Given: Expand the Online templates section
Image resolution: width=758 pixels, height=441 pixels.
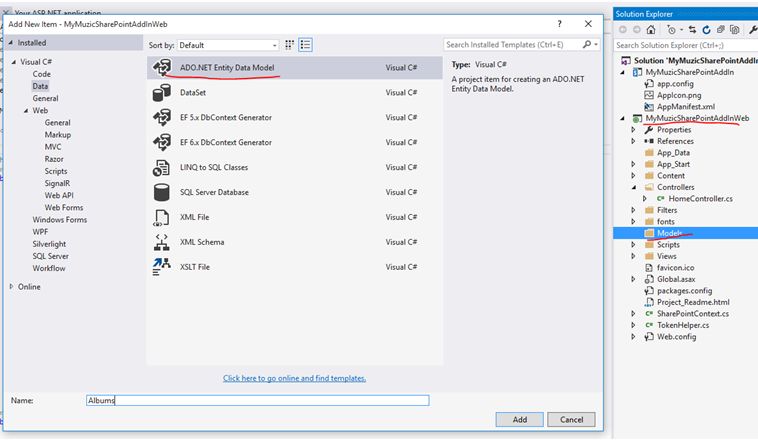Looking at the screenshot, I should click(11, 286).
